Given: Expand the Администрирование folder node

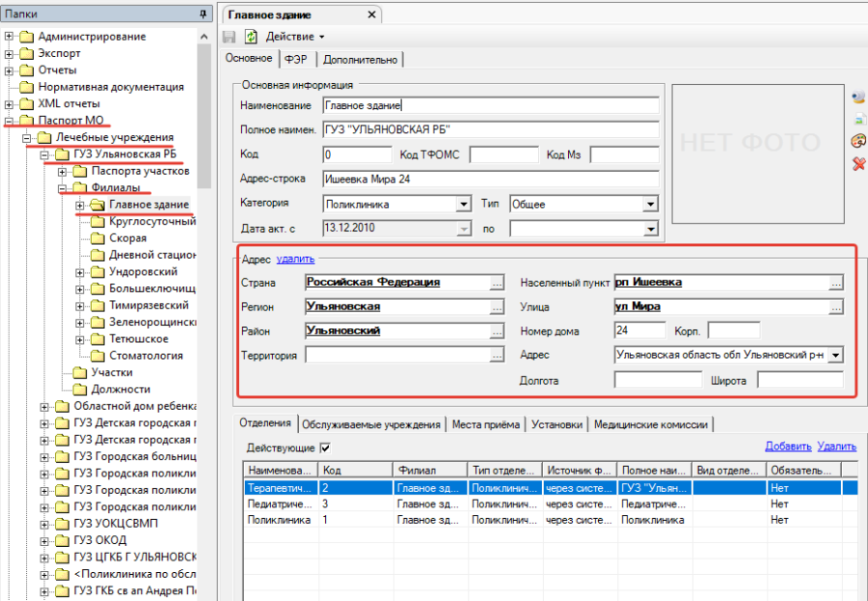Looking at the screenshot, I should pos(9,37).
